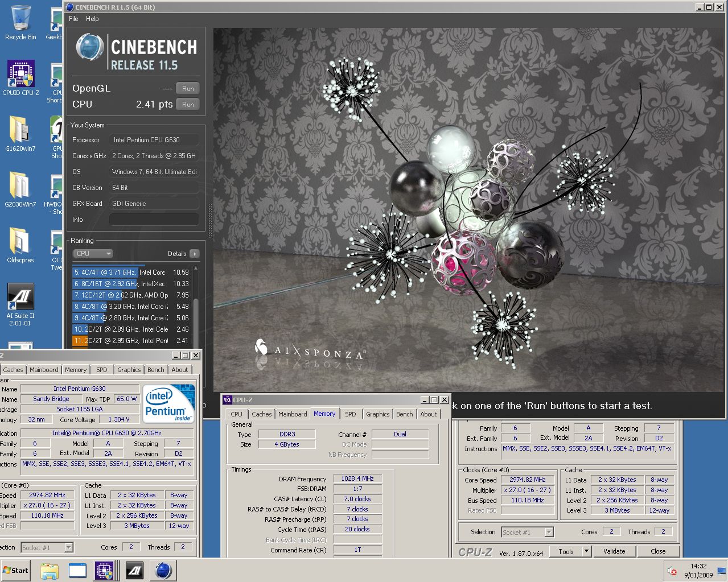Image resolution: width=728 pixels, height=582 pixels.
Task: Click the Size 4 GBytes field
Action: coord(287,444)
